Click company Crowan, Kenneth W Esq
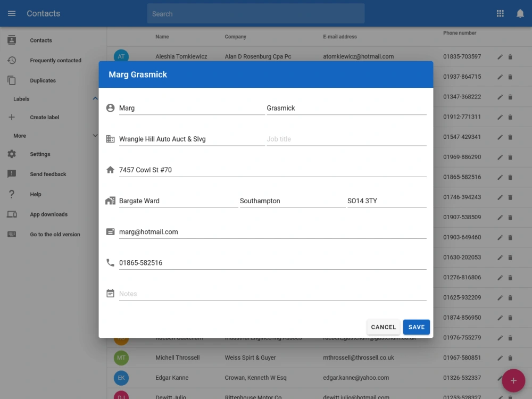 point(255,378)
